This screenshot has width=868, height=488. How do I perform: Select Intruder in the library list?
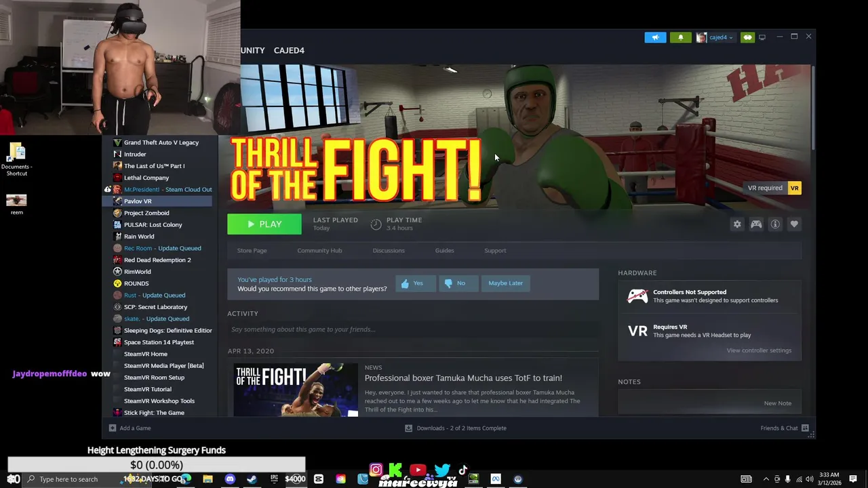[135, 155]
